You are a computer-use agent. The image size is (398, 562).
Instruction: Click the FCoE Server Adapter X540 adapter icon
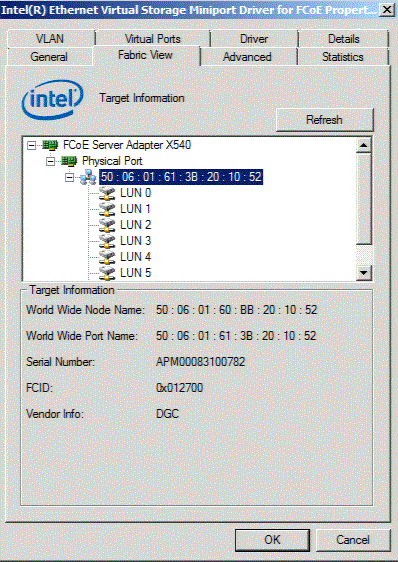point(50,145)
